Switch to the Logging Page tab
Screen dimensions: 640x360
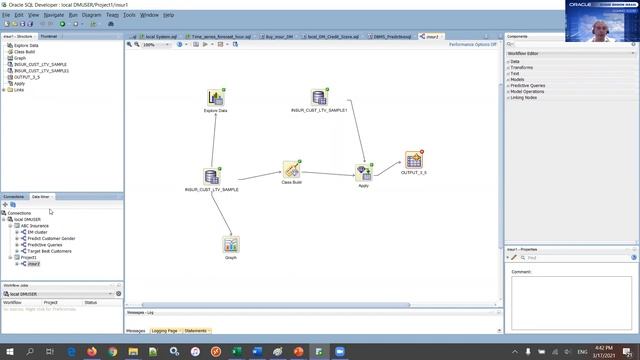(x=165, y=331)
